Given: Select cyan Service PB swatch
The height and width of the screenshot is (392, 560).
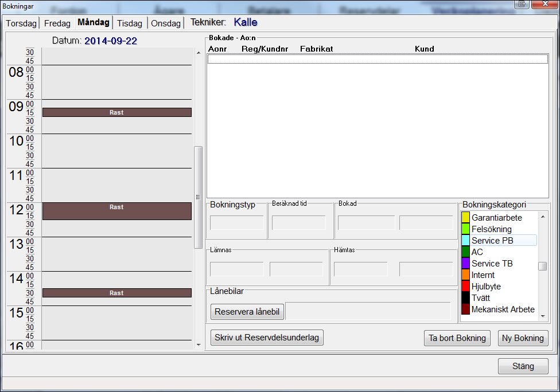Looking at the screenshot, I should pos(465,240).
